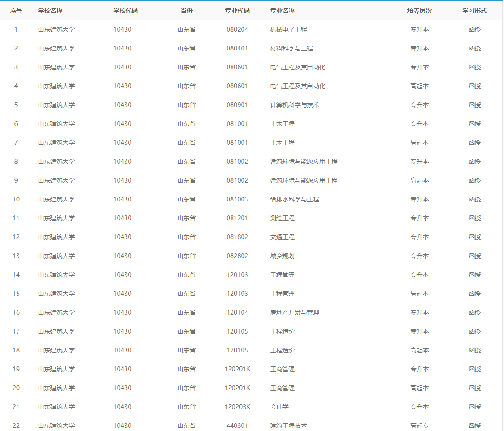Click 专升本 in row 11

coord(419,219)
